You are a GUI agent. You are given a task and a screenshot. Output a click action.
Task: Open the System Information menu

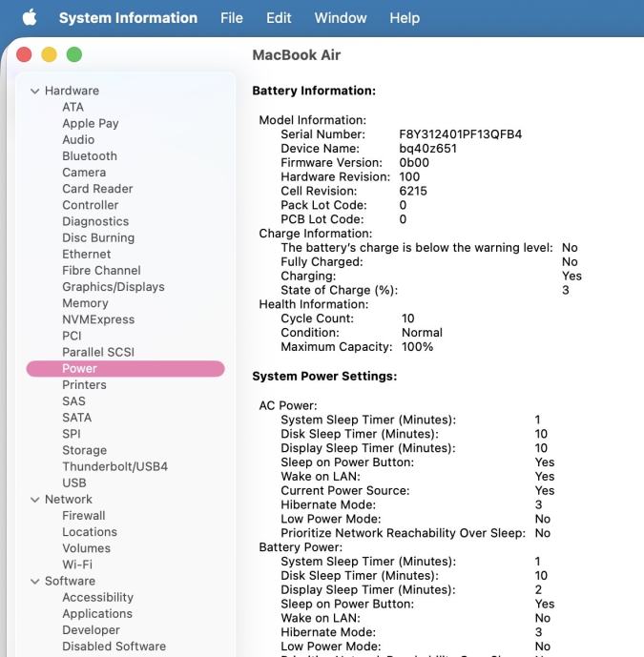(x=128, y=18)
